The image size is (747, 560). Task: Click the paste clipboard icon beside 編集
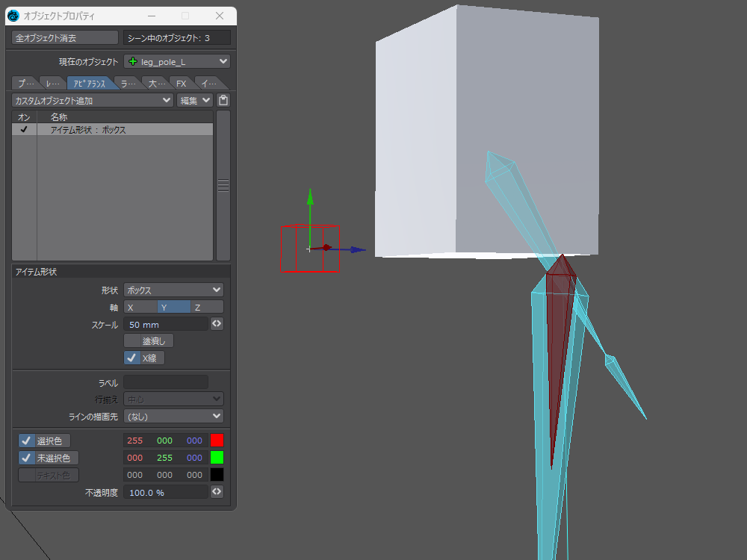point(223,100)
